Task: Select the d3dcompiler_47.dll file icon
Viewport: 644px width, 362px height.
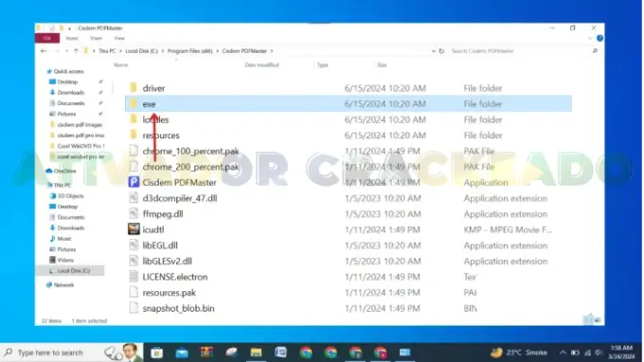Action: click(x=134, y=198)
